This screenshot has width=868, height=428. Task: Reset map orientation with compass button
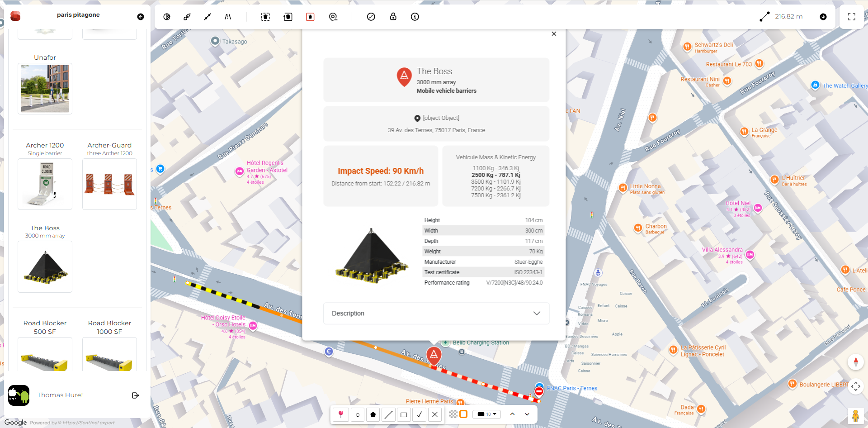pyautogui.click(x=855, y=362)
